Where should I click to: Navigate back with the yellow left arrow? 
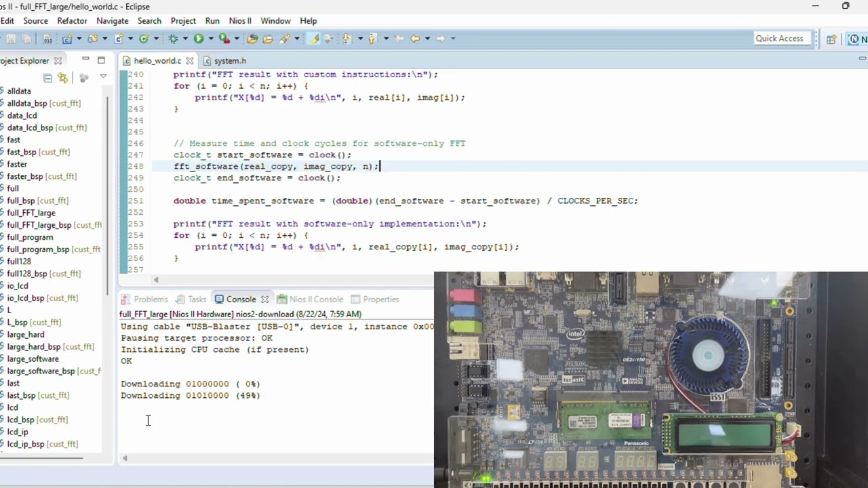[x=415, y=39]
